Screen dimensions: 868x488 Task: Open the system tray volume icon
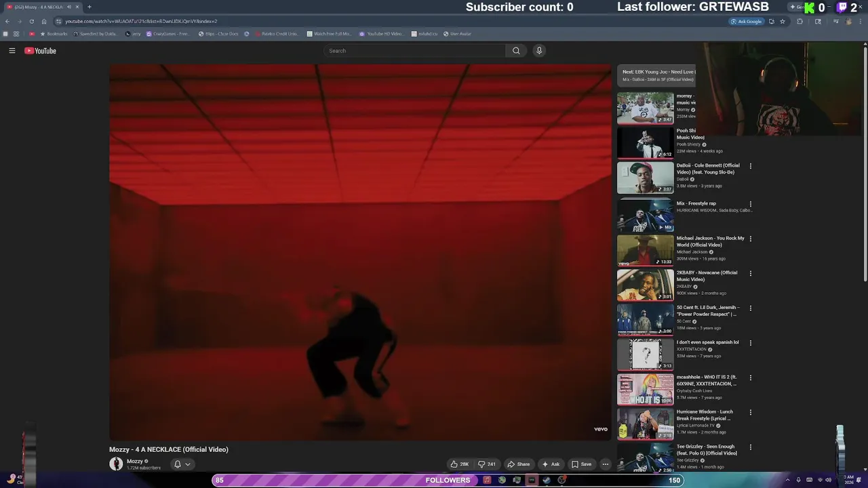point(829,480)
